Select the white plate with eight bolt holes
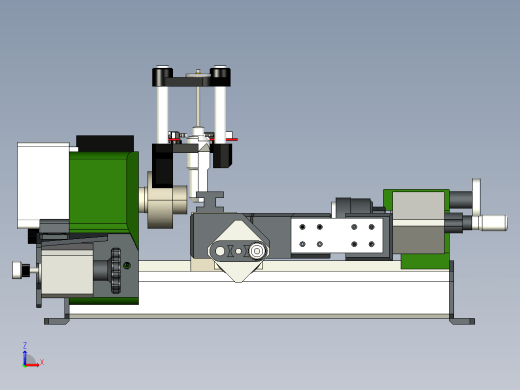This screenshot has width=520, height=390. tap(337, 235)
